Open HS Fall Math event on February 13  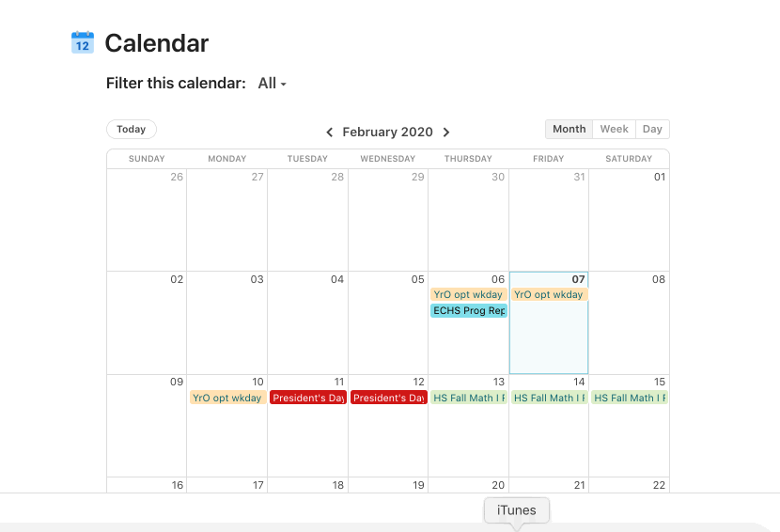[469, 398]
